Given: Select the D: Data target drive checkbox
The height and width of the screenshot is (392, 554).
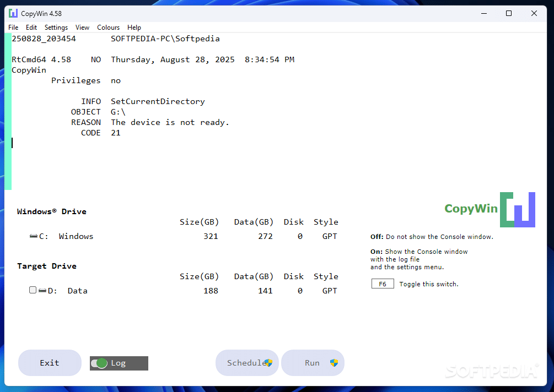Looking at the screenshot, I should pos(33,290).
